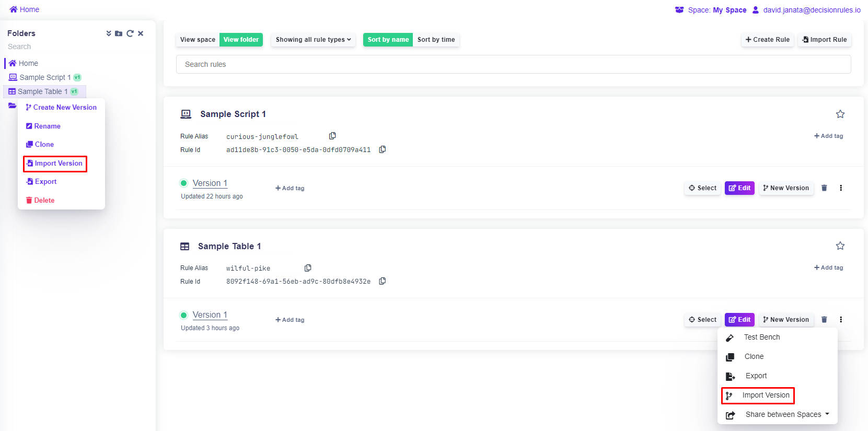Copy the Rule Id of Sample Table 1
The height and width of the screenshot is (431, 868).
tap(383, 281)
